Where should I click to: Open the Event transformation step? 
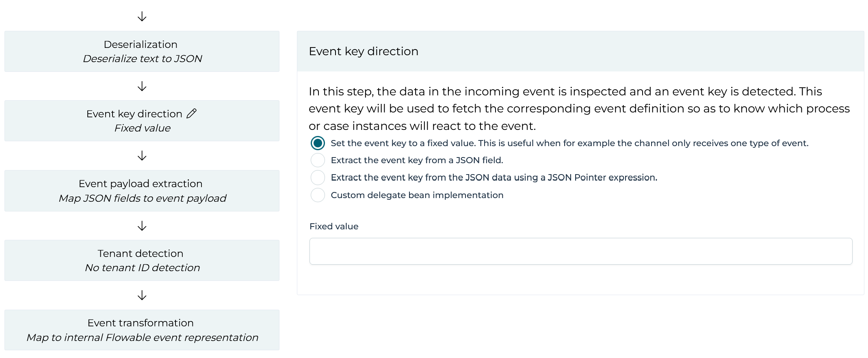pyautogui.click(x=142, y=330)
